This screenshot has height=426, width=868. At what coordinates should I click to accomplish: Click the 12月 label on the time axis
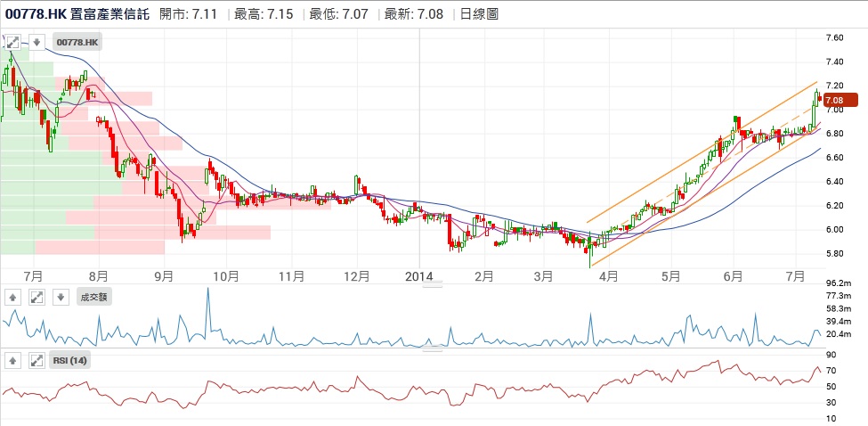[x=357, y=276]
